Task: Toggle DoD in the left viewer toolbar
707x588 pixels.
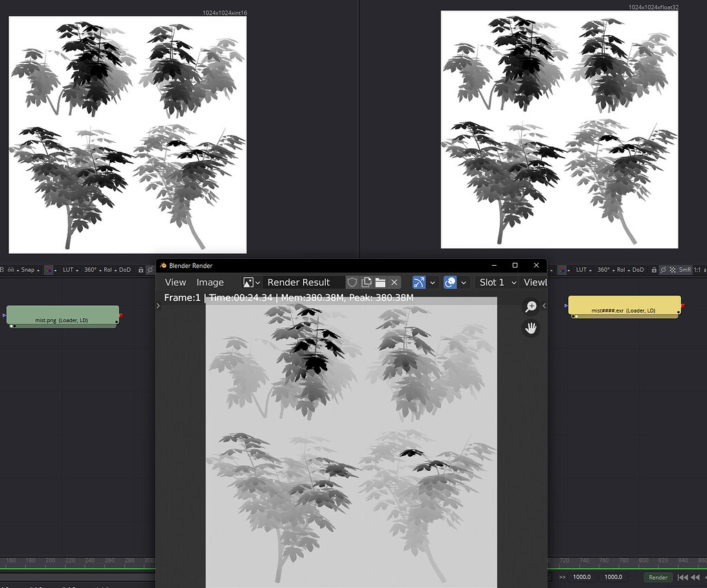Action: tap(125, 269)
